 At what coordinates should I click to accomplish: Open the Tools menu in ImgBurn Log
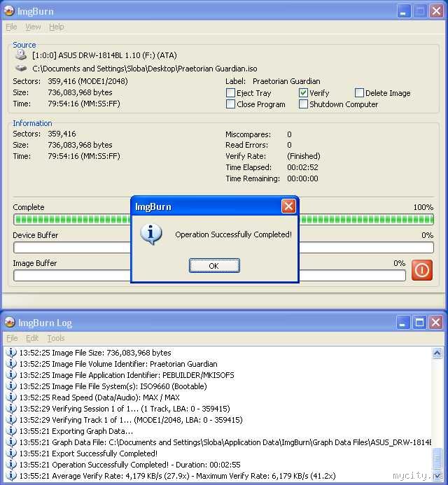pyautogui.click(x=56, y=338)
